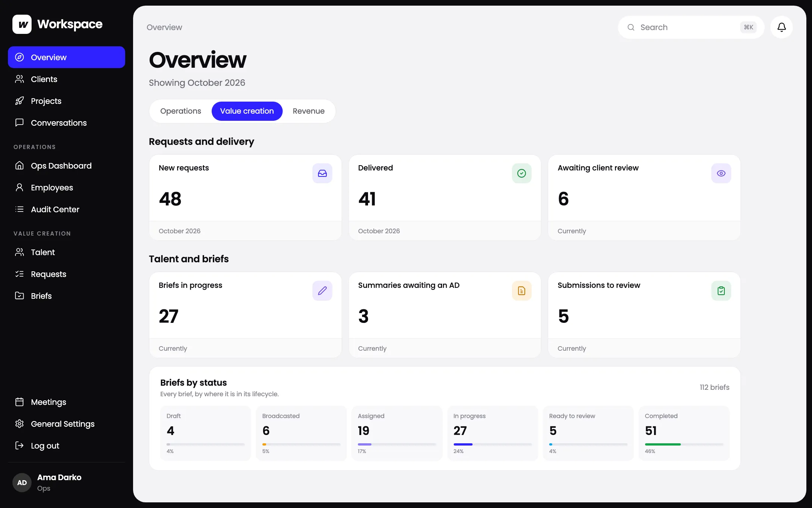The image size is (812, 508).
Task: Click 'Showing October 2026' subtitle
Action: 197,83
